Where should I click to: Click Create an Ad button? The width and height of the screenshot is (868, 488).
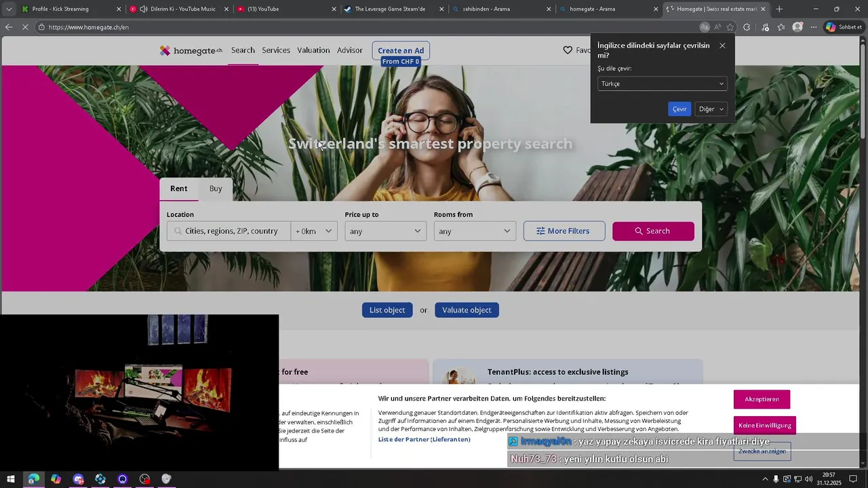401,50
